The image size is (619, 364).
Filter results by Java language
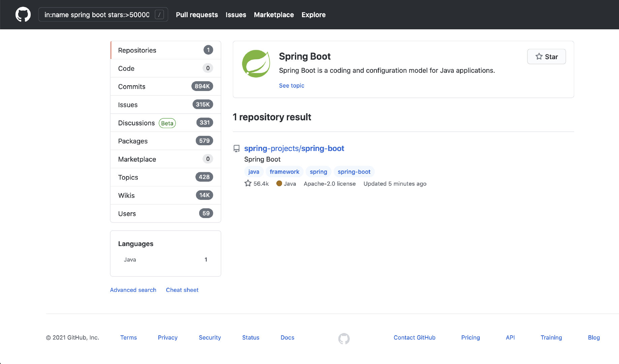tap(165, 260)
